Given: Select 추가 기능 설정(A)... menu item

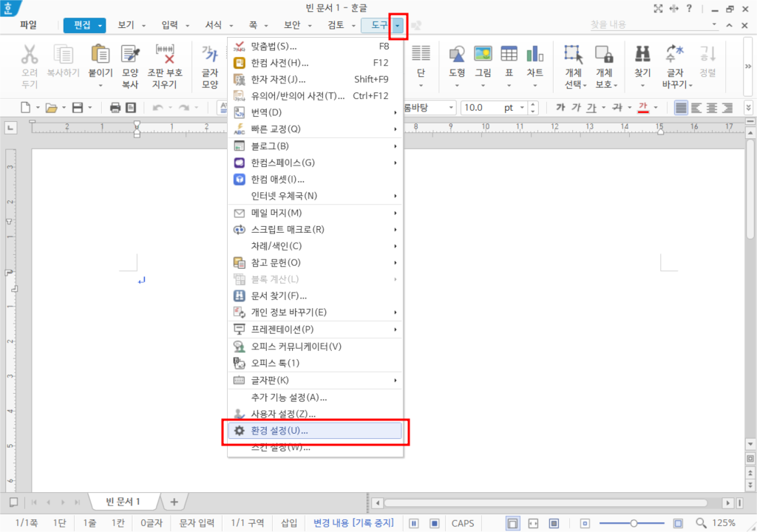Looking at the screenshot, I should pyautogui.click(x=315, y=398).
